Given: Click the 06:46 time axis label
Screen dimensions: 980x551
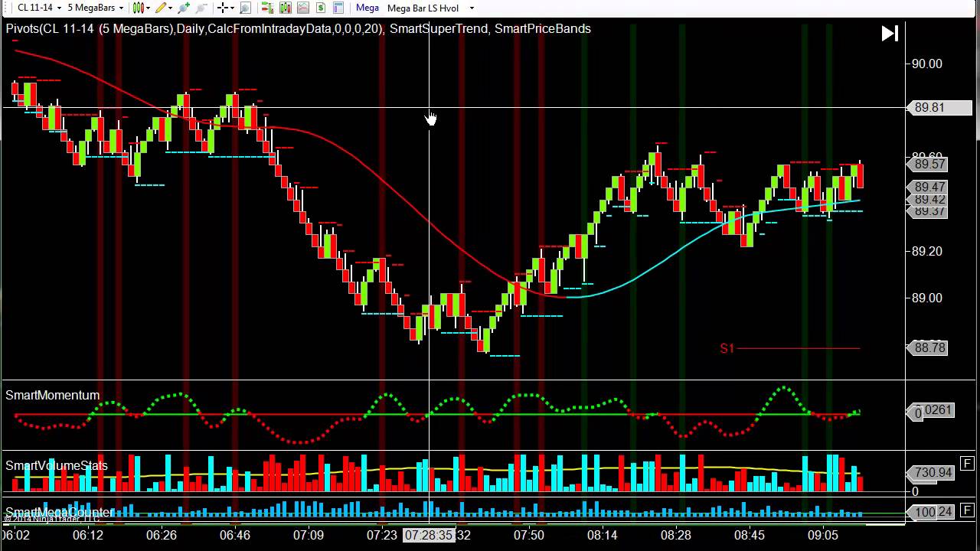Looking at the screenshot, I should [235, 535].
